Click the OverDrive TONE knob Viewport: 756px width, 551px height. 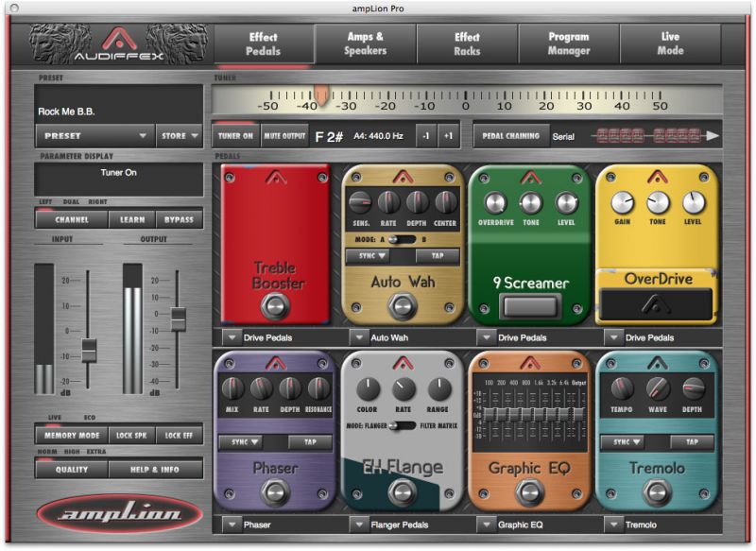(658, 203)
